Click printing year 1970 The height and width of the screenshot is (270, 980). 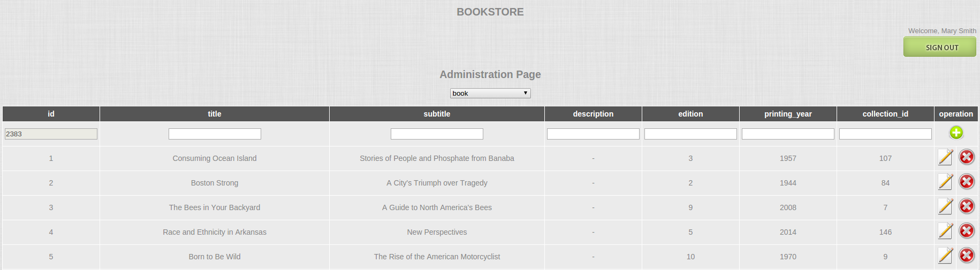(788, 257)
